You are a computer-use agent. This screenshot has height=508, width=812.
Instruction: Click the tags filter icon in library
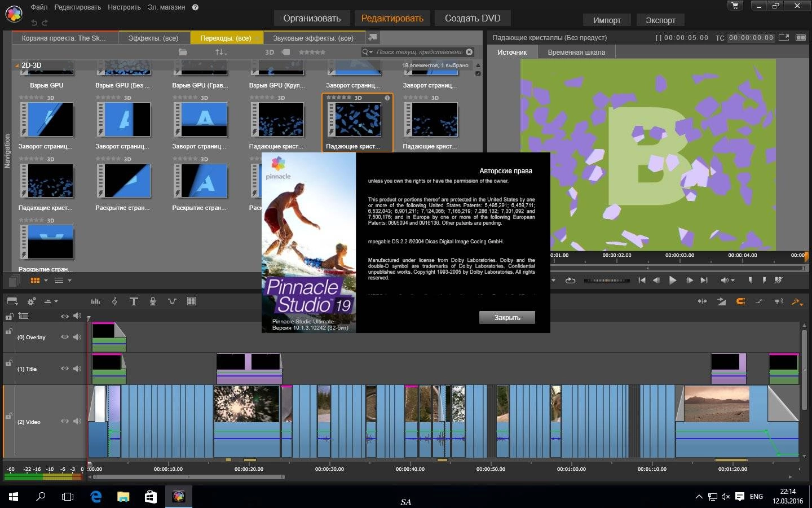[286, 52]
